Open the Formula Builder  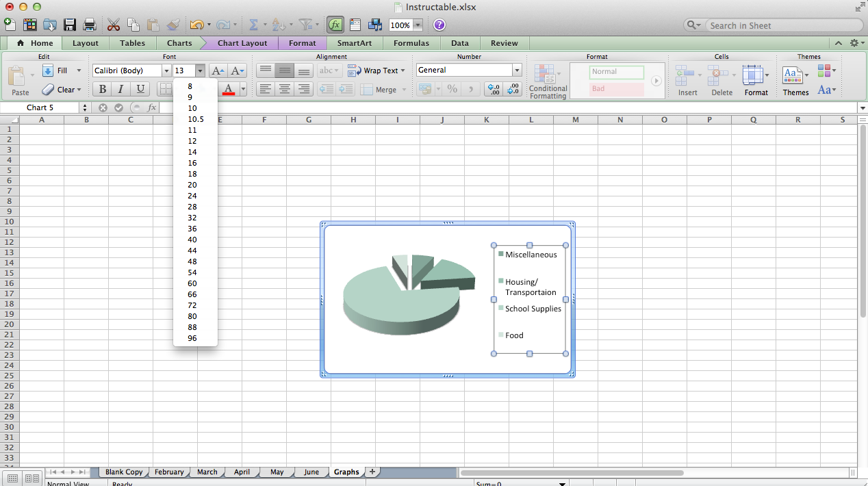pos(335,25)
